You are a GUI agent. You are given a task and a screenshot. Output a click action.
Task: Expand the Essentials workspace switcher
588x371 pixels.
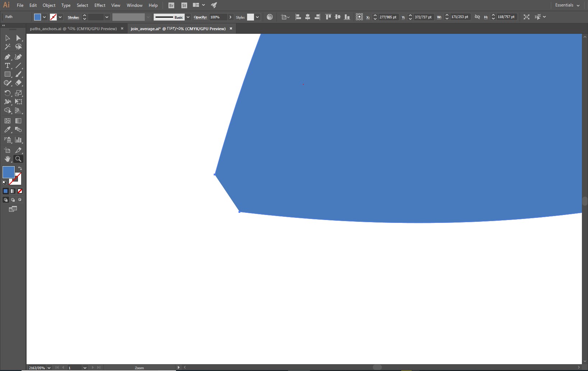568,5
